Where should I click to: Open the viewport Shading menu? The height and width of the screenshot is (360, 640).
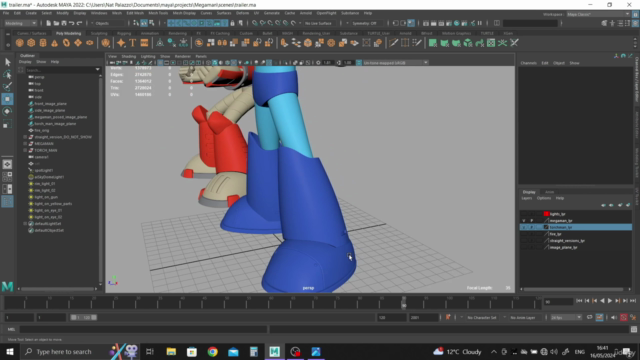point(129,56)
